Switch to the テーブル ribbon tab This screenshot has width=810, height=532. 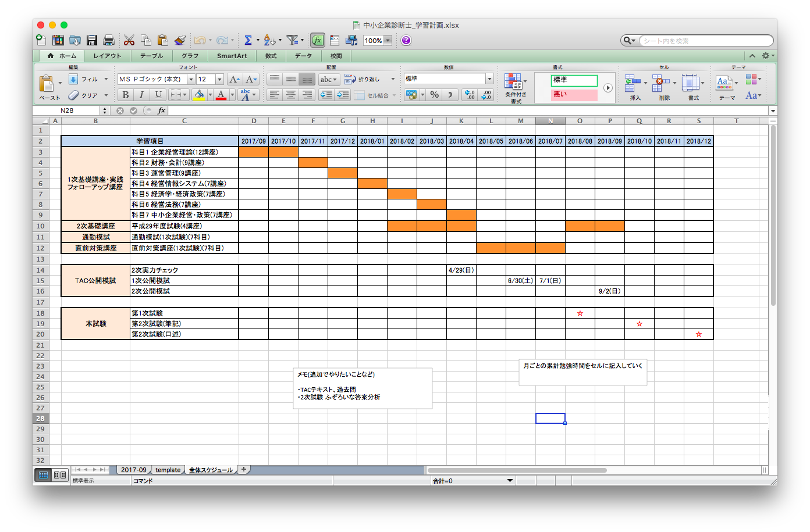151,56
